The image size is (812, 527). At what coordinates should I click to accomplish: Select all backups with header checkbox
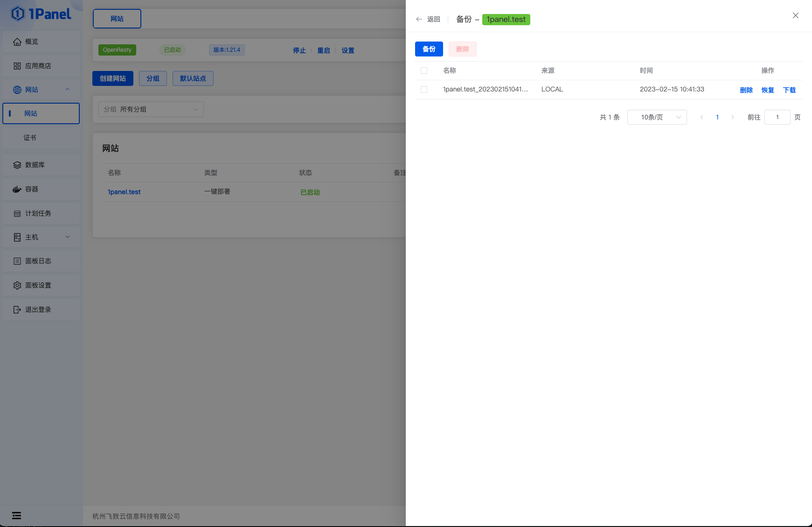click(x=424, y=70)
